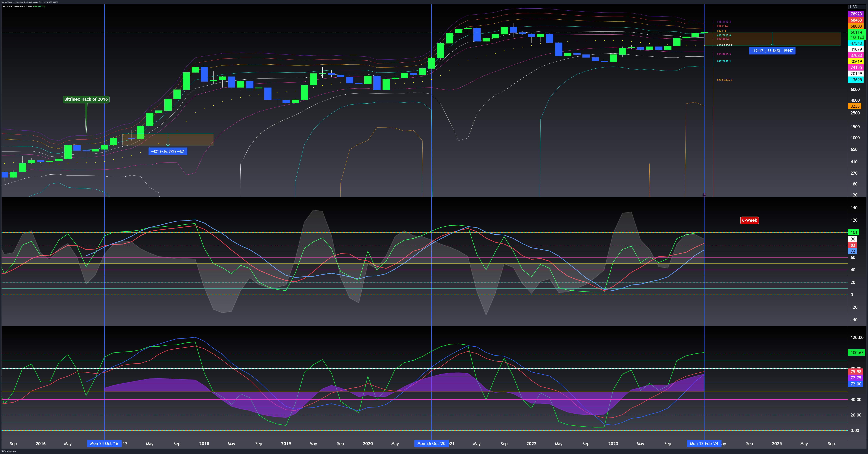Click the pink 24155 price label
The width and height of the screenshot is (868, 454).
[856, 68]
